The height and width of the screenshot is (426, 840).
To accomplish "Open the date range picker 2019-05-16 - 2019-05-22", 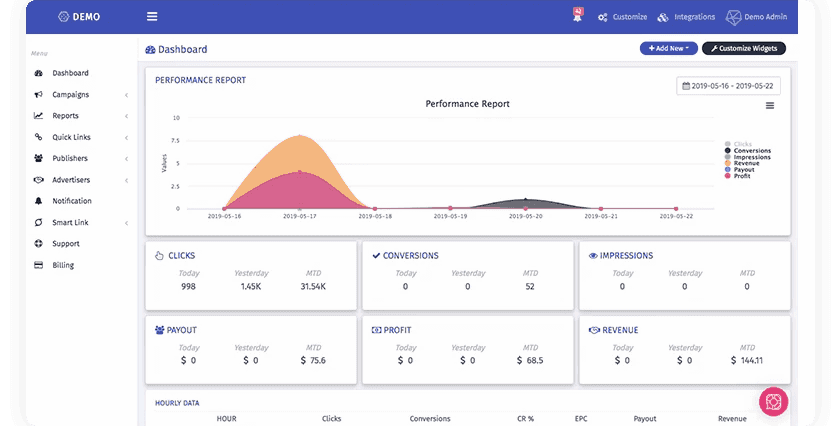I will click(x=728, y=86).
